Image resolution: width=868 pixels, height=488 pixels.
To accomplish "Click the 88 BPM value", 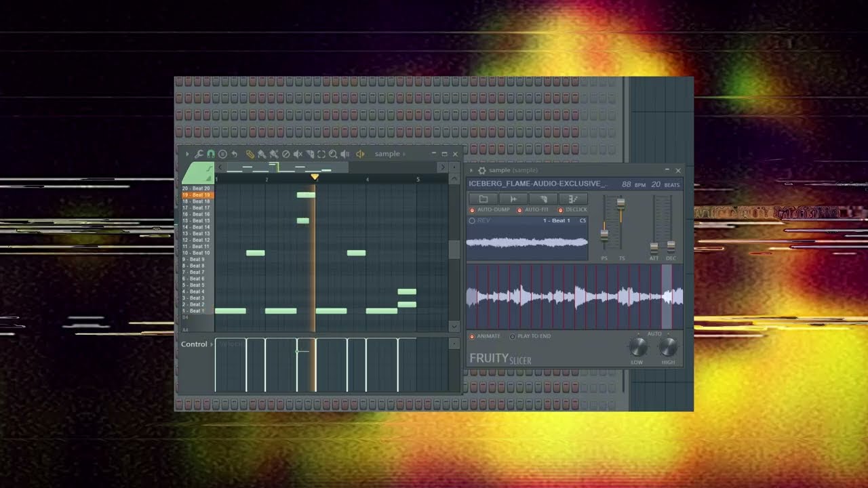I will tap(627, 184).
